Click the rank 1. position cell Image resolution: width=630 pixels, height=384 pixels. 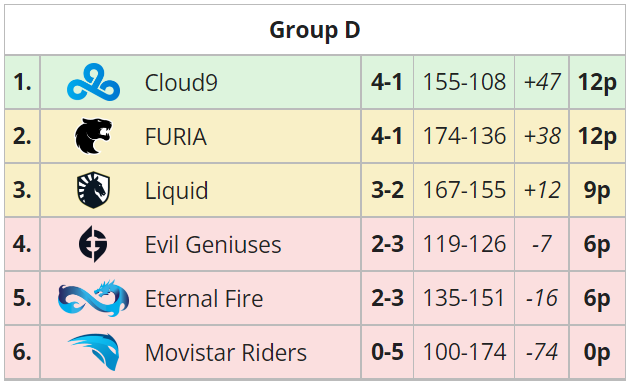[22, 82]
